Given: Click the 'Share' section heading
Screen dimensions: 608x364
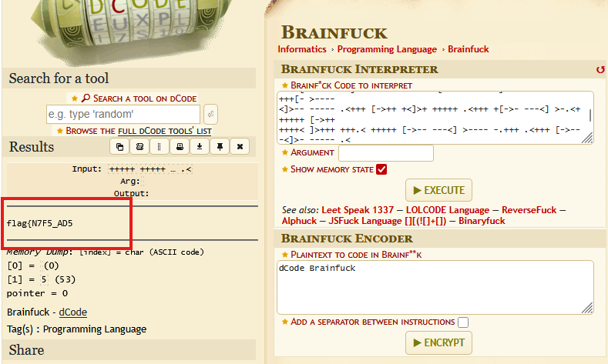Looking at the screenshot, I should tap(26, 350).
